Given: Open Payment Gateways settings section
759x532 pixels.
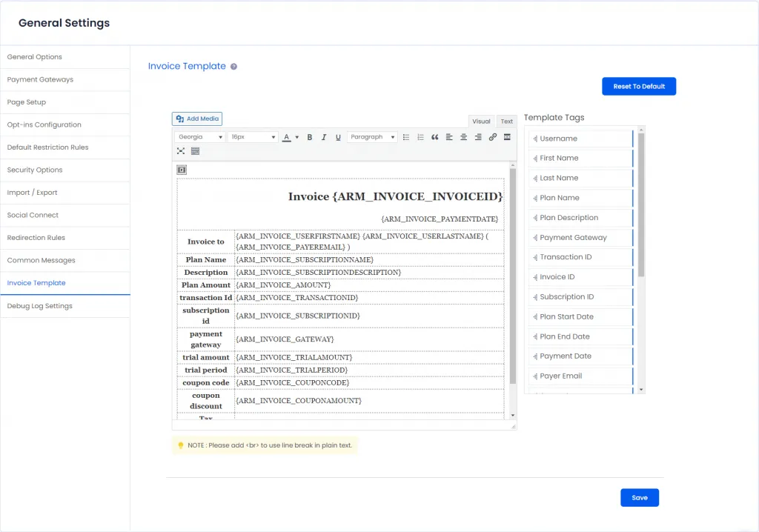Looking at the screenshot, I should 40,79.
